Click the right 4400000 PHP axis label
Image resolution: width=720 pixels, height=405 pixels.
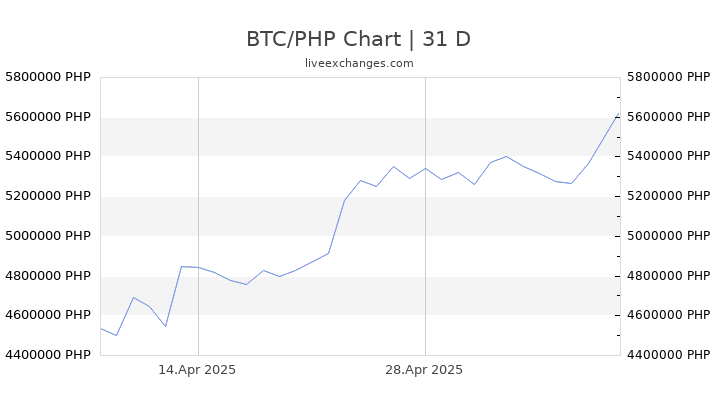pos(669,354)
